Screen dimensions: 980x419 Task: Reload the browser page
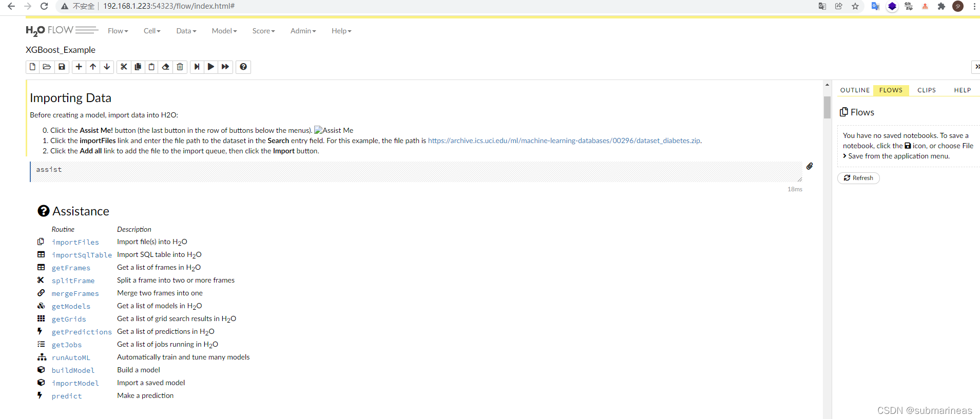(44, 6)
